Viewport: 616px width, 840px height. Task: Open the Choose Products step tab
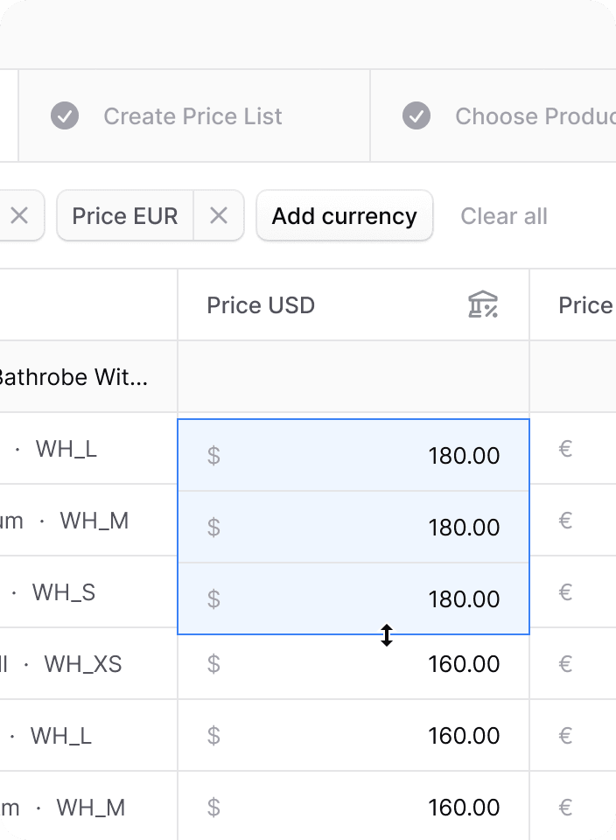(493, 115)
